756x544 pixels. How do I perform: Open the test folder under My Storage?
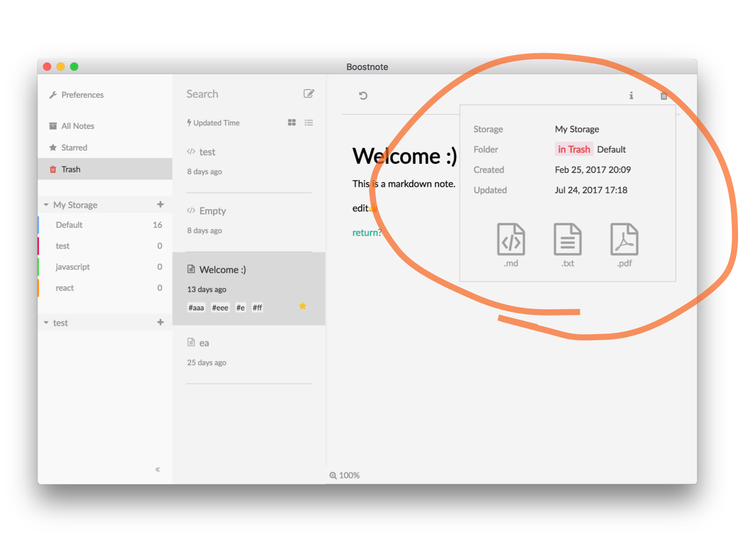105,246
